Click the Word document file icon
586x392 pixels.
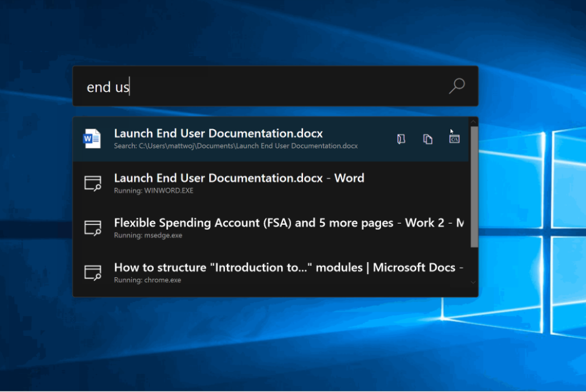[x=92, y=139]
